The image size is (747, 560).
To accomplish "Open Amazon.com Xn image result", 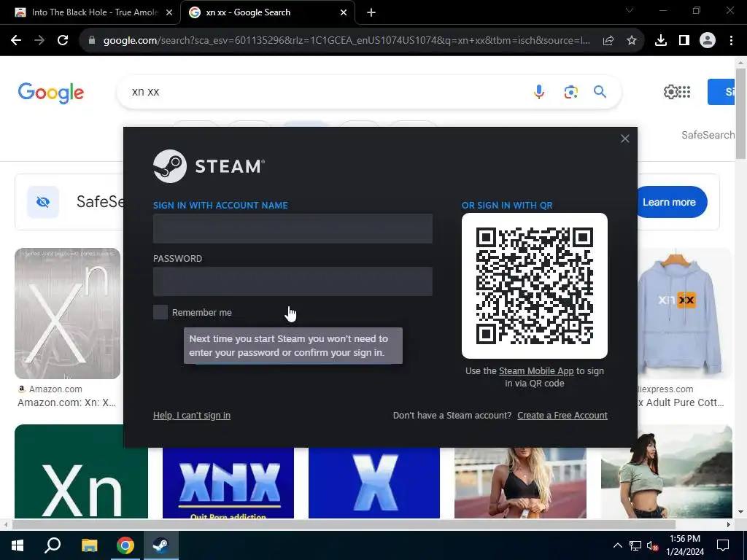I will (x=67, y=314).
